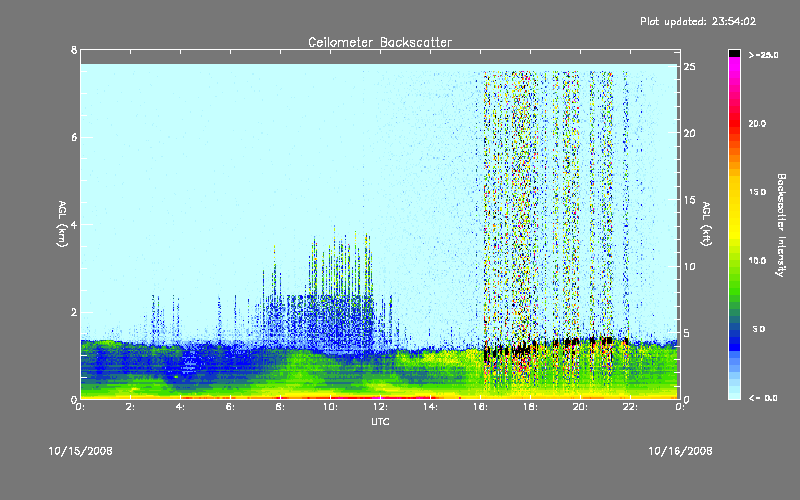Click the 5 tick on the kft axis

point(687,333)
